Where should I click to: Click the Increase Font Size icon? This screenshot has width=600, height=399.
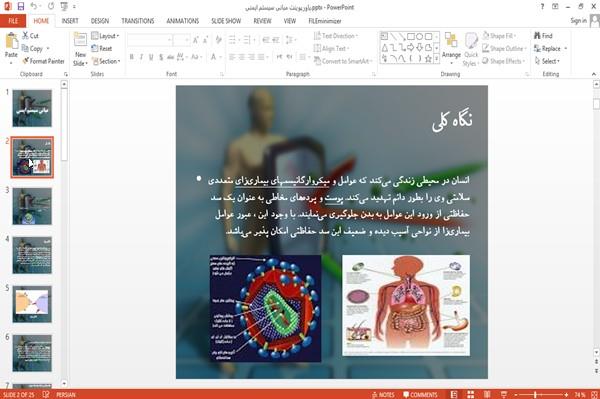(x=196, y=40)
